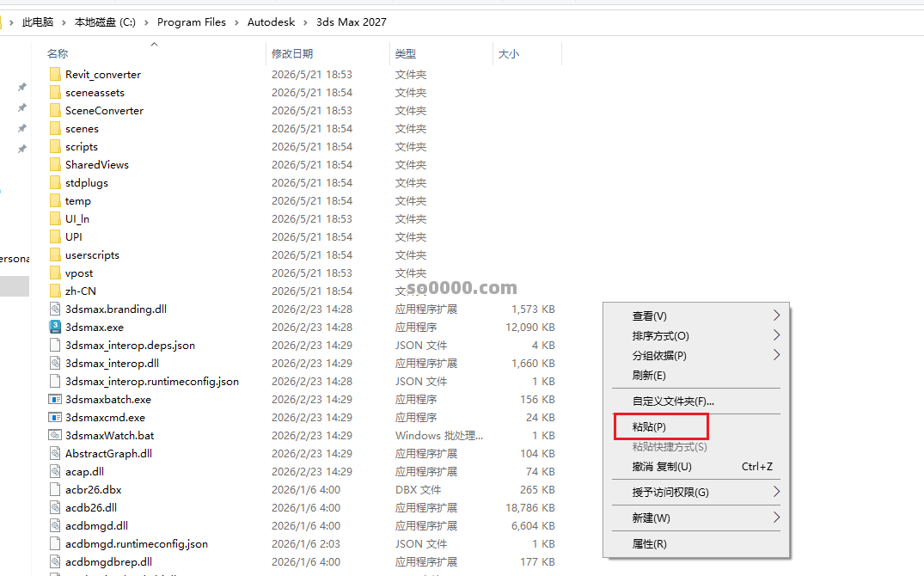Image resolution: width=924 pixels, height=576 pixels.
Task: Click the 3dsmax_interop.deps.json file icon
Action: (x=55, y=345)
